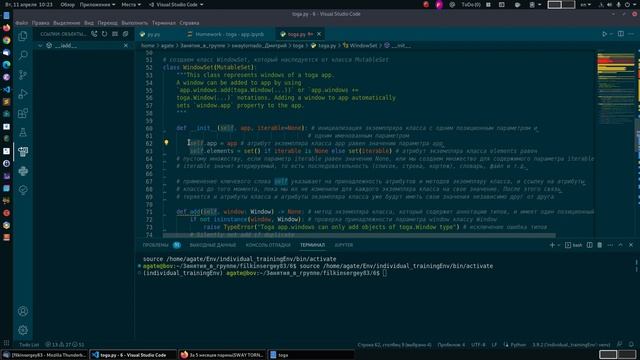
Task: Close the terminal panel
Action: [x=631, y=245]
